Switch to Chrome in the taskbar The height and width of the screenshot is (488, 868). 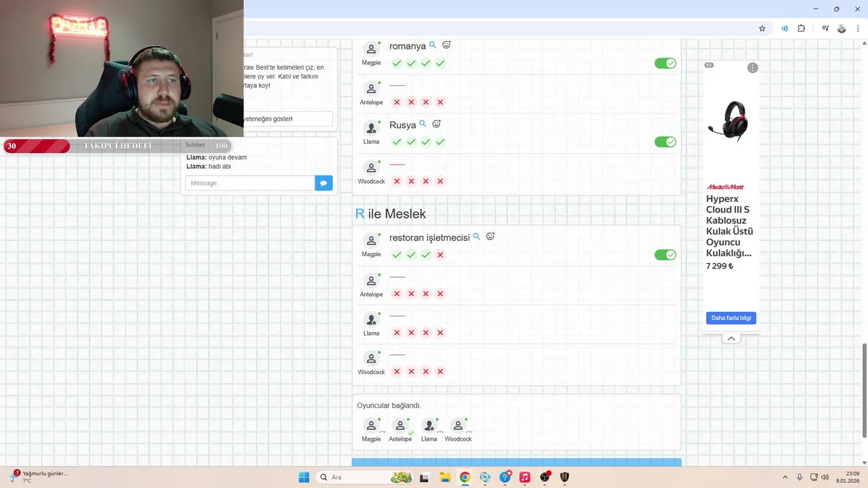(x=465, y=477)
